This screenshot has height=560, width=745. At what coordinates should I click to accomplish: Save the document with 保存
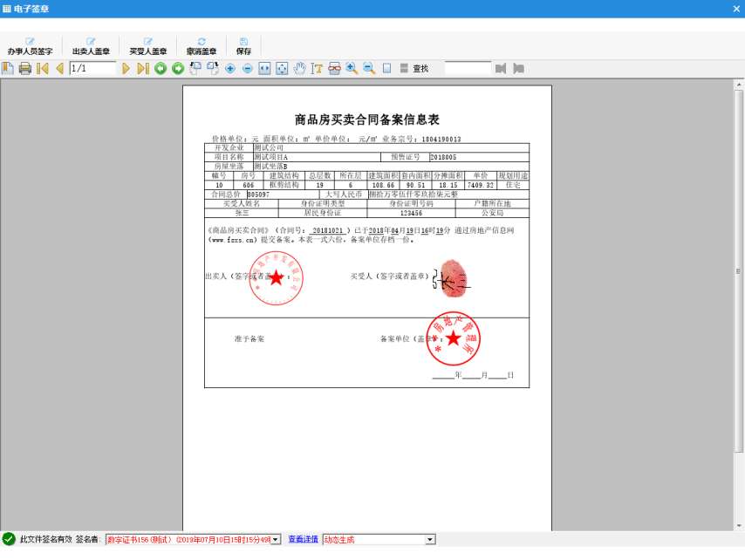click(x=243, y=46)
